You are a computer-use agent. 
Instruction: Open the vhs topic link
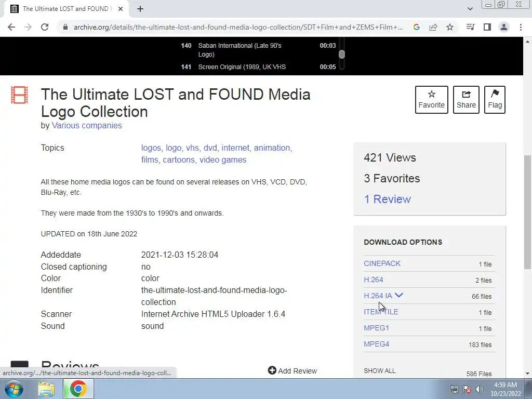click(192, 148)
